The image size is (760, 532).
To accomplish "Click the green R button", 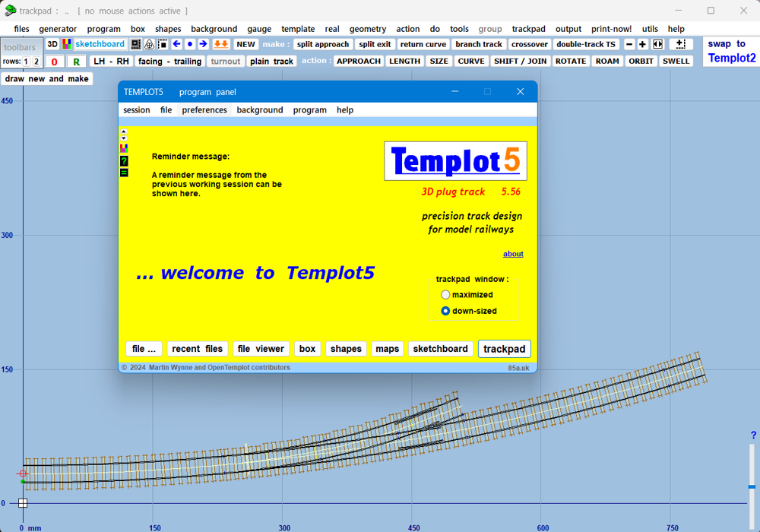I will coord(76,62).
